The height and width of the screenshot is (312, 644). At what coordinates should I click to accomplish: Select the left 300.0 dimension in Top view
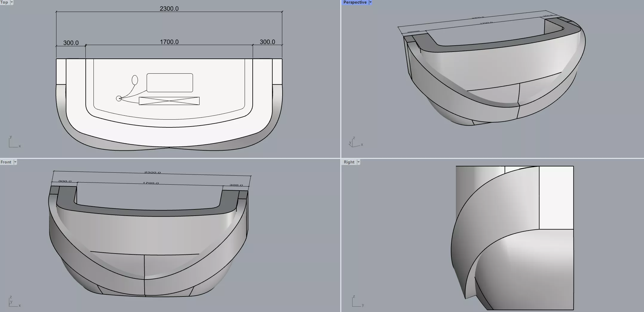[x=71, y=43]
